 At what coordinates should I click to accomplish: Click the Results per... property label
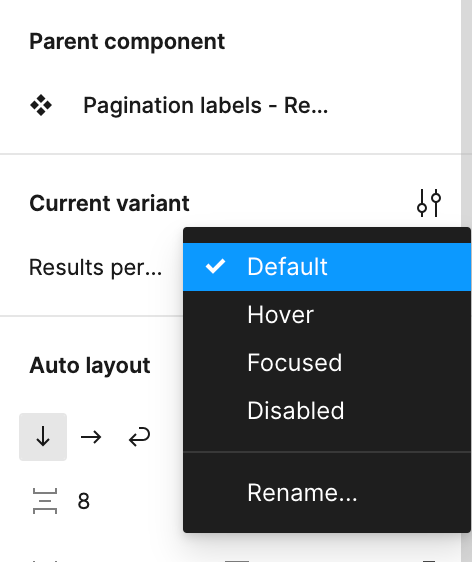95,267
